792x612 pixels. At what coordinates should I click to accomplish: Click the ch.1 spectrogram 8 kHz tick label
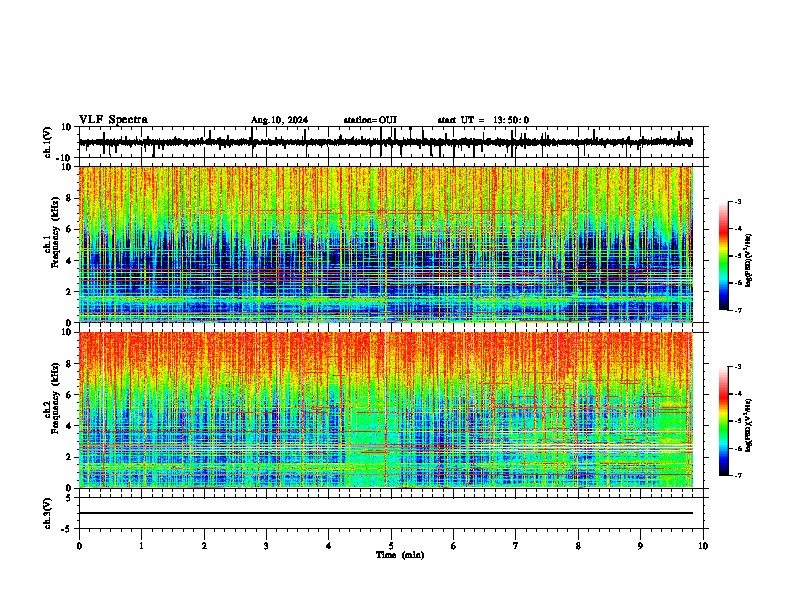69,198
